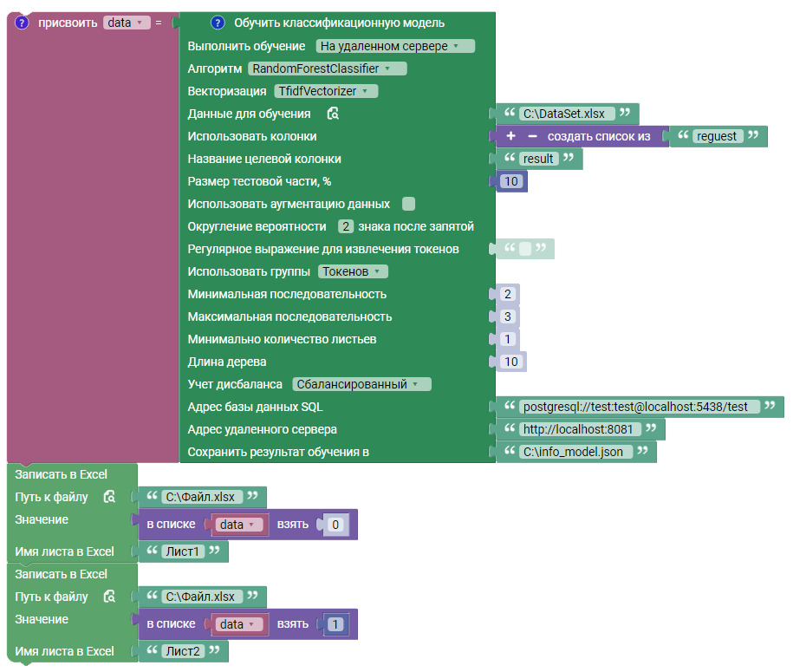This screenshot has height=672, width=793.
Task: Browse for the training data file
Action: point(333,114)
